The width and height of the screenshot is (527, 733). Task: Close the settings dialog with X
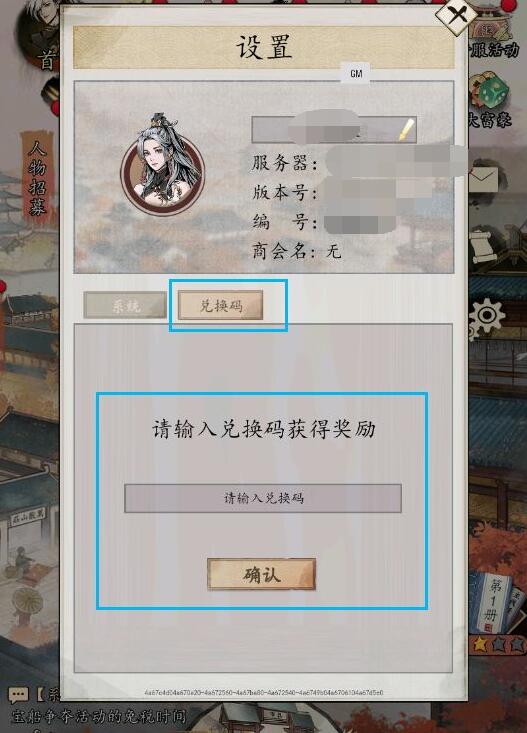[456, 15]
